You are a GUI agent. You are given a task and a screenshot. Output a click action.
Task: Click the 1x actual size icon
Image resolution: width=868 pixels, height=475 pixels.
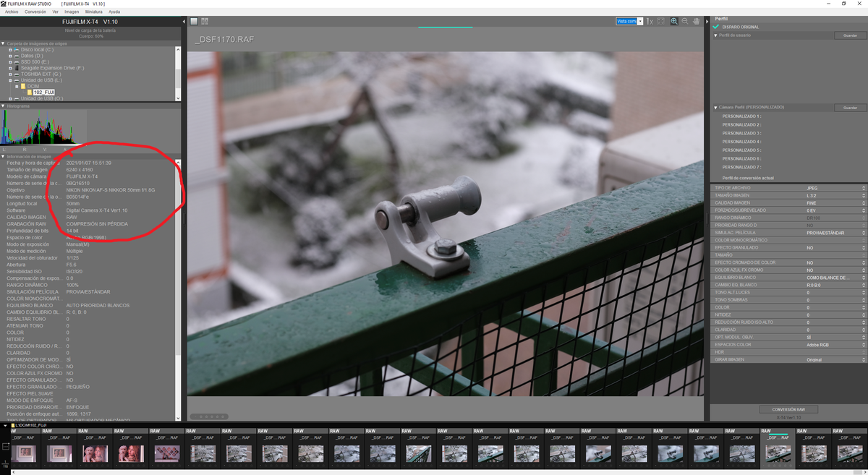pos(650,22)
